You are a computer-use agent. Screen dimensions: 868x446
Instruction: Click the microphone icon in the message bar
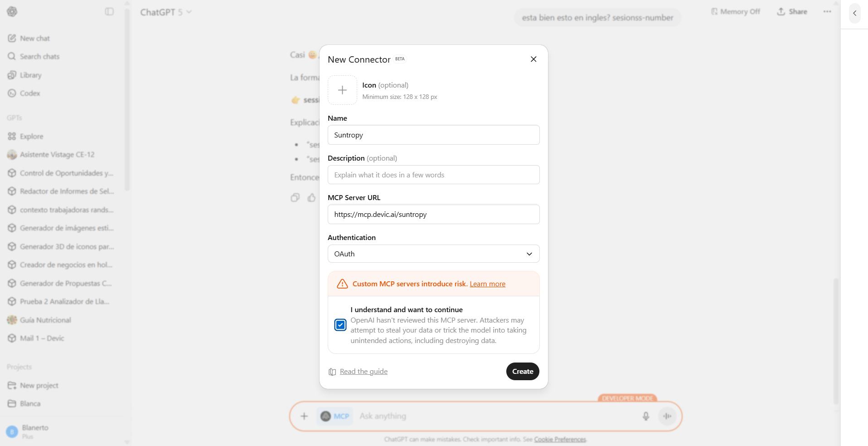tap(645, 416)
